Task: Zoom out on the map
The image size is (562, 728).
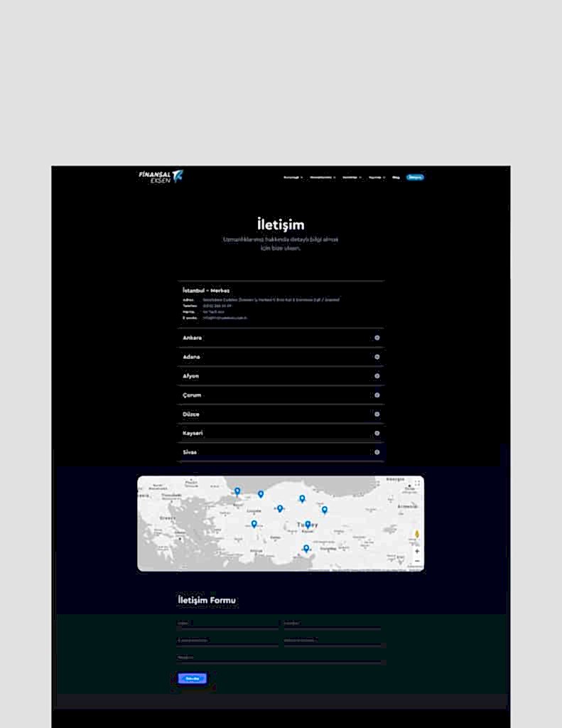Action: [x=417, y=562]
